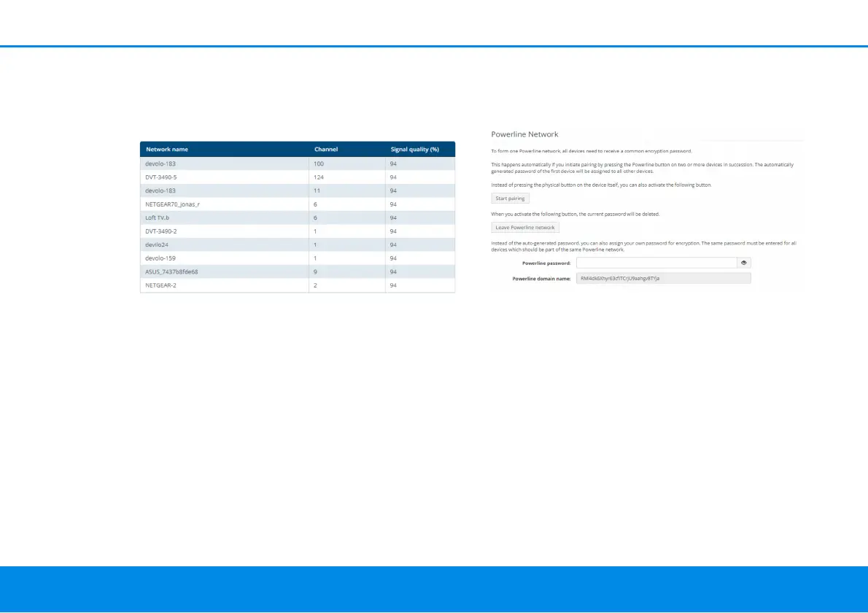Sort by Signal quality (%) column header
Viewport: 868px width, 613px height.
(x=414, y=149)
